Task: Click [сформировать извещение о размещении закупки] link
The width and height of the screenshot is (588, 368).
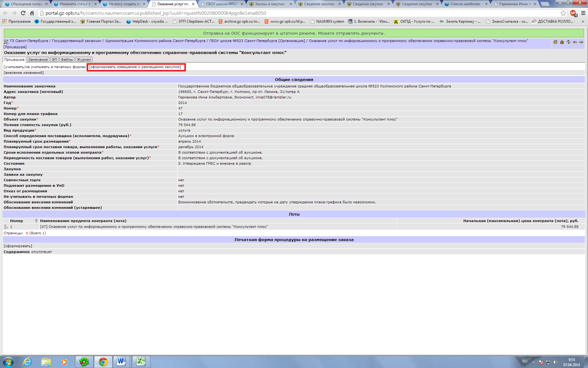Action: pos(135,67)
